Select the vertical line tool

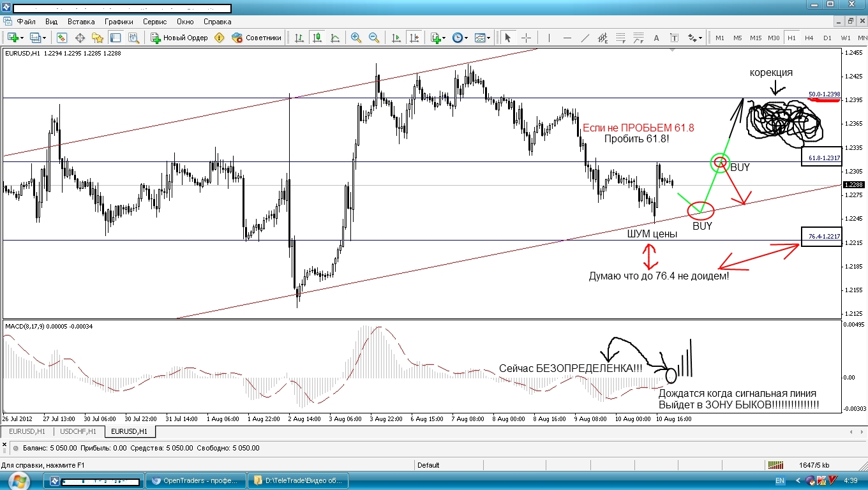click(549, 38)
